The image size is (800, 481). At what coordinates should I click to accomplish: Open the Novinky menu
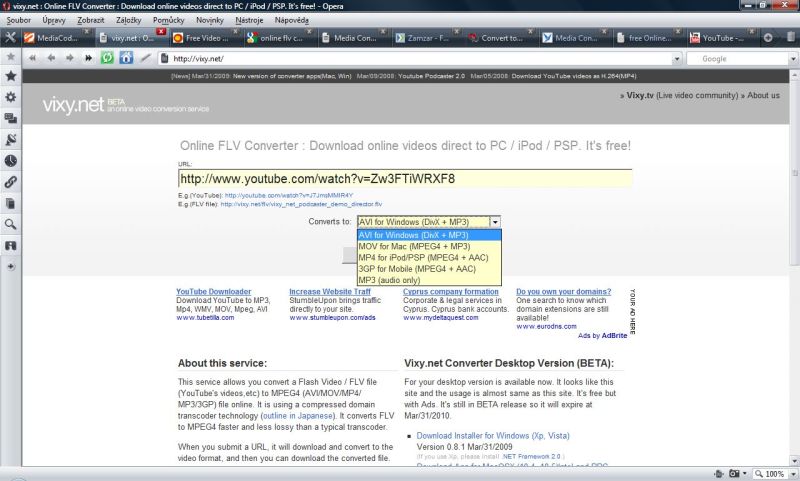click(210, 20)
